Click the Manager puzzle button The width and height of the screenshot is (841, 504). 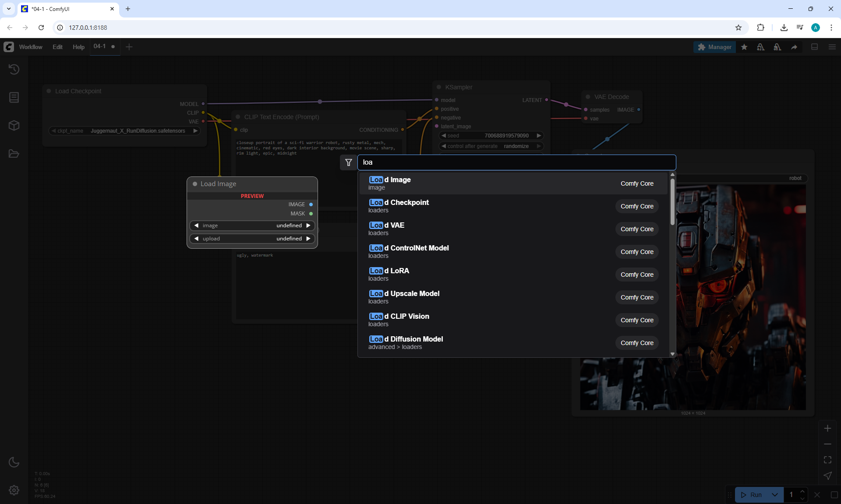tap(714, 47)
